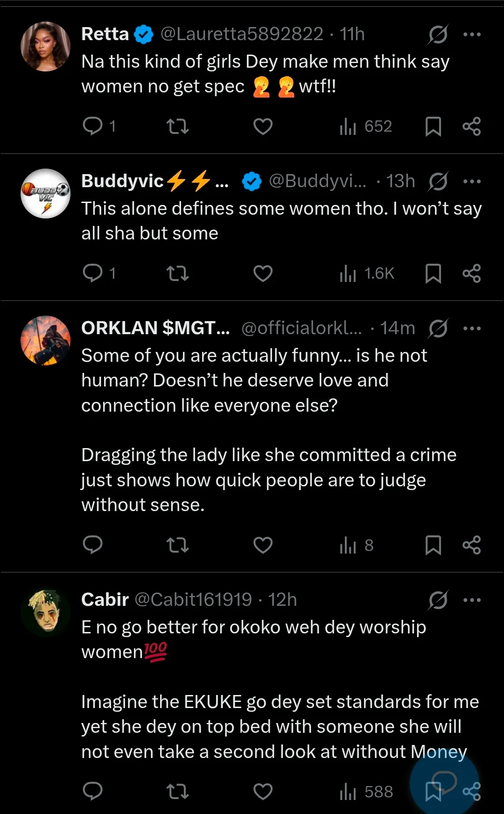This screenshot has height=814, width=504.
Task: Tap the floating compose reply button
Action: [x=444, y=780]
